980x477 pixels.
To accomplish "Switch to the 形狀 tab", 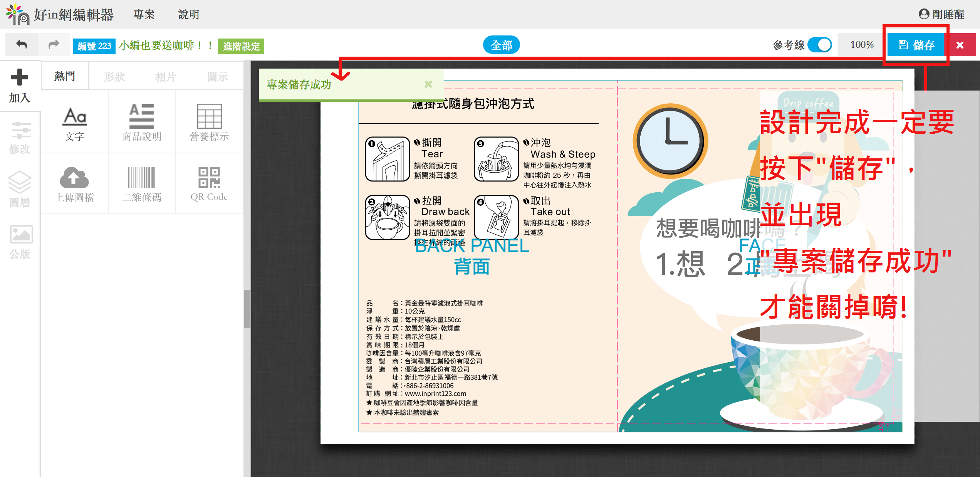I will coord(114,77).
